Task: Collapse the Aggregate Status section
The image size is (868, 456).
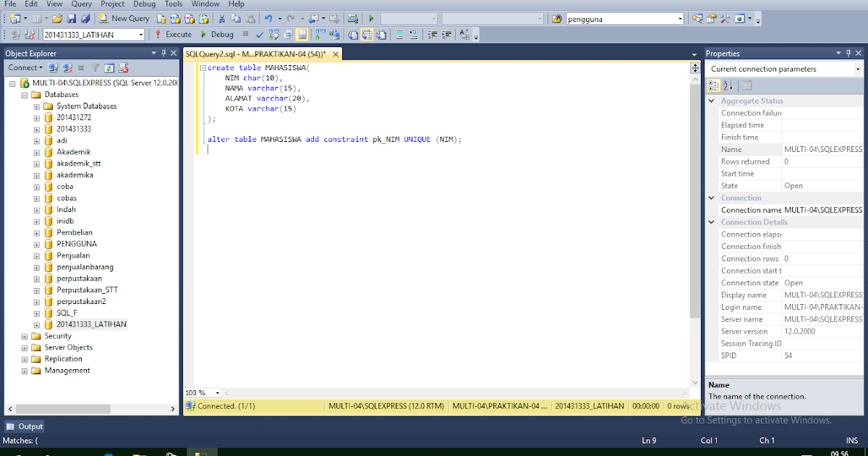Action: pos(712,101)
